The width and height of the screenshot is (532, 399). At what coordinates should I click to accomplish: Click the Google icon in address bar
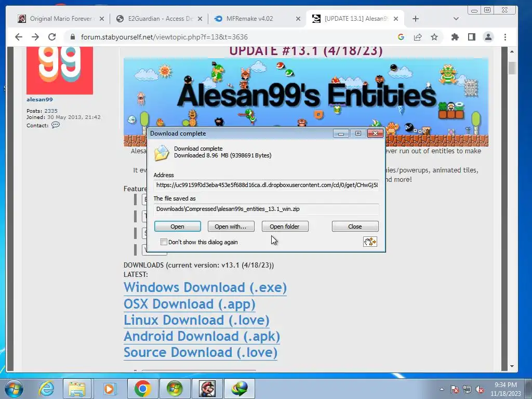401,37
